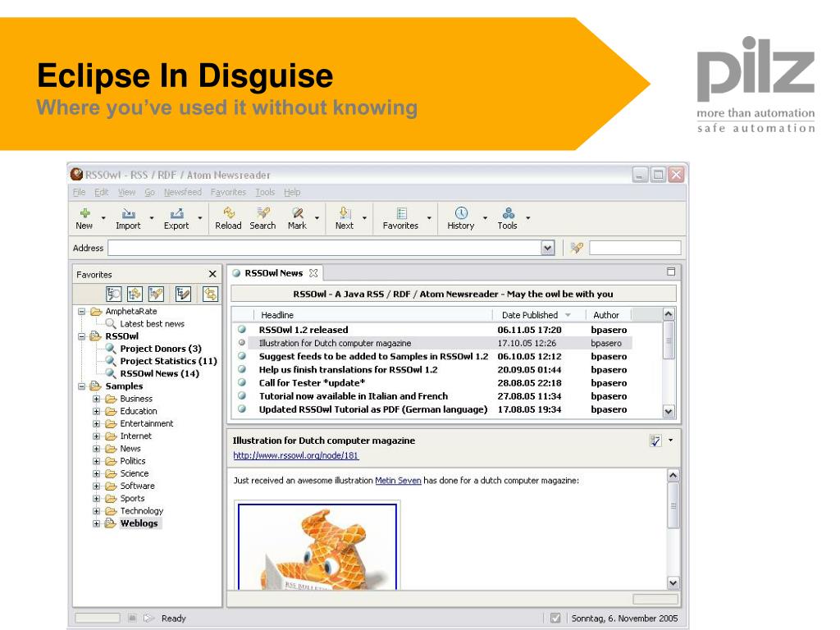This screenshot has width=840, height=630.
Task: Click the headline list scroll-down arrow
Action: (x=669, y=412)
